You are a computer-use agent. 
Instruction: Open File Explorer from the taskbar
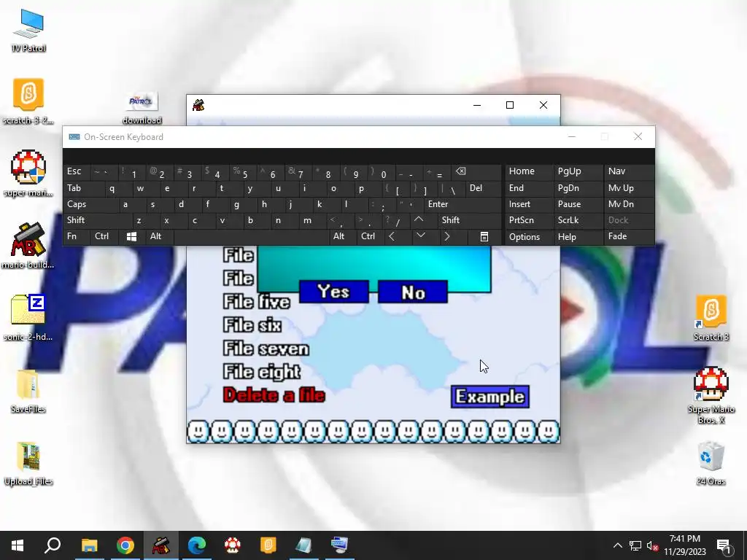point(89,545)
